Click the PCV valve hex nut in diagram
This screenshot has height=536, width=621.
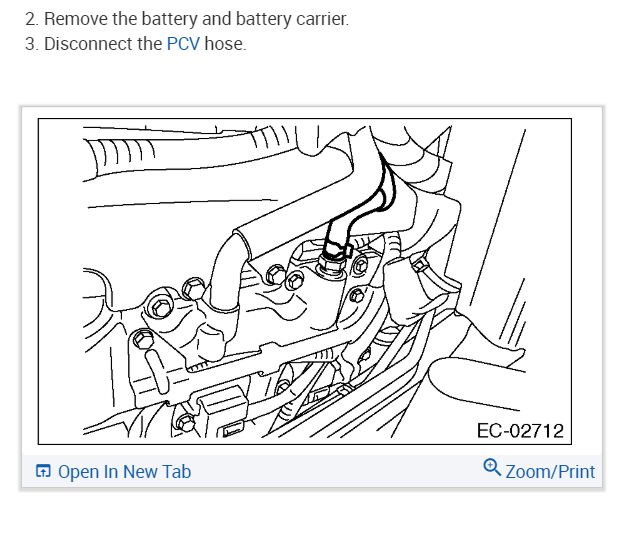point(332,264)
